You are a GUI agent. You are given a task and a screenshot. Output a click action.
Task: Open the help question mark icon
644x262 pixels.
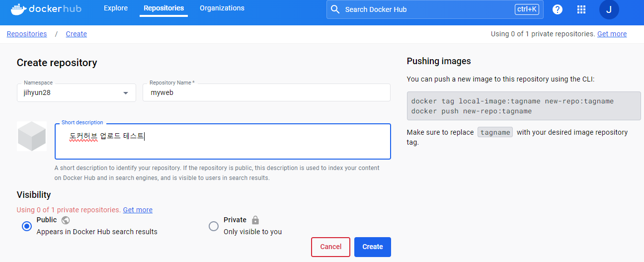pyautogui.click(x=558, y=9)
